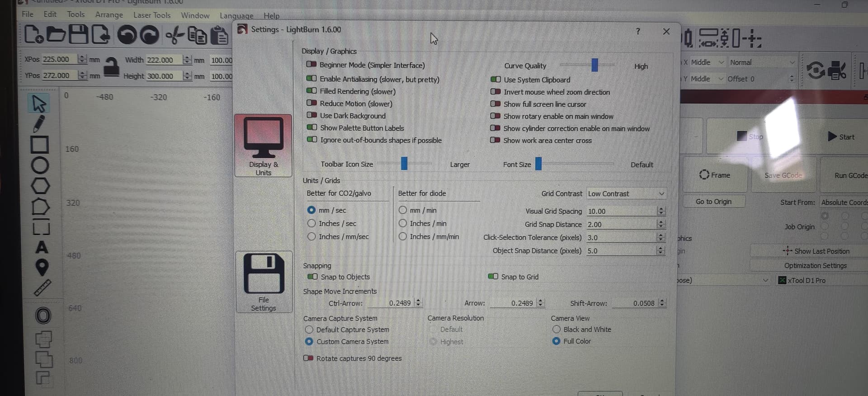Select the Measure ruler tool
Image resolution: width=868 pixels, height=396 pixels.
click(42, 288)
